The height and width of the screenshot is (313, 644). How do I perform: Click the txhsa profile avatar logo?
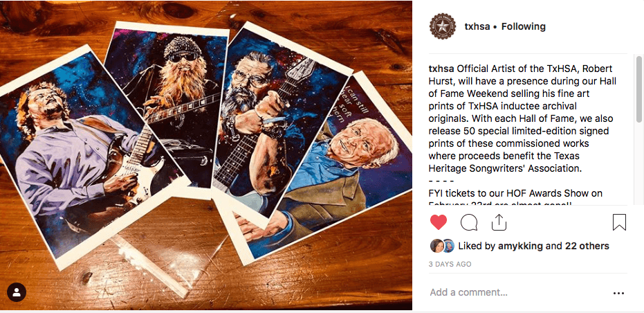point(442,26)
